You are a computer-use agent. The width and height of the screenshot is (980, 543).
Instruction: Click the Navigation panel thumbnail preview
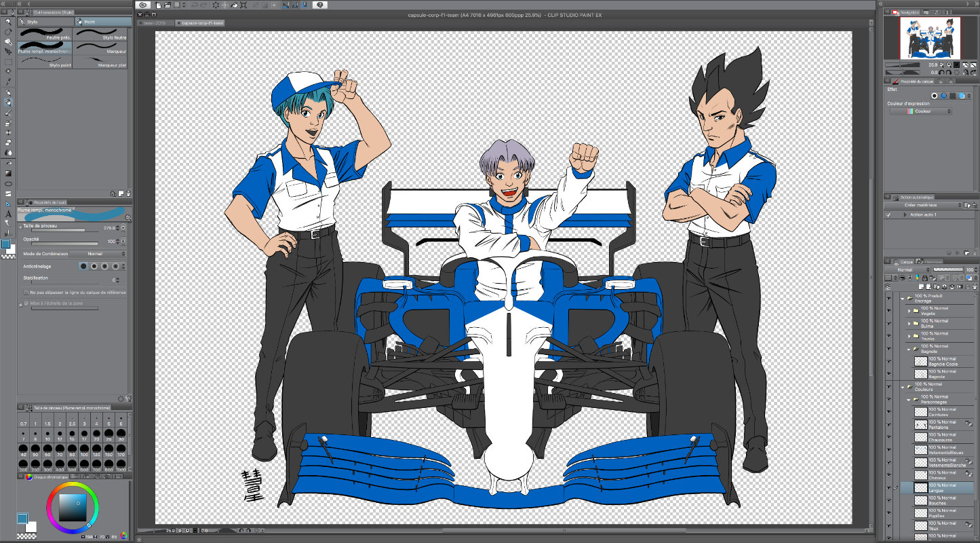coord(930,38)
